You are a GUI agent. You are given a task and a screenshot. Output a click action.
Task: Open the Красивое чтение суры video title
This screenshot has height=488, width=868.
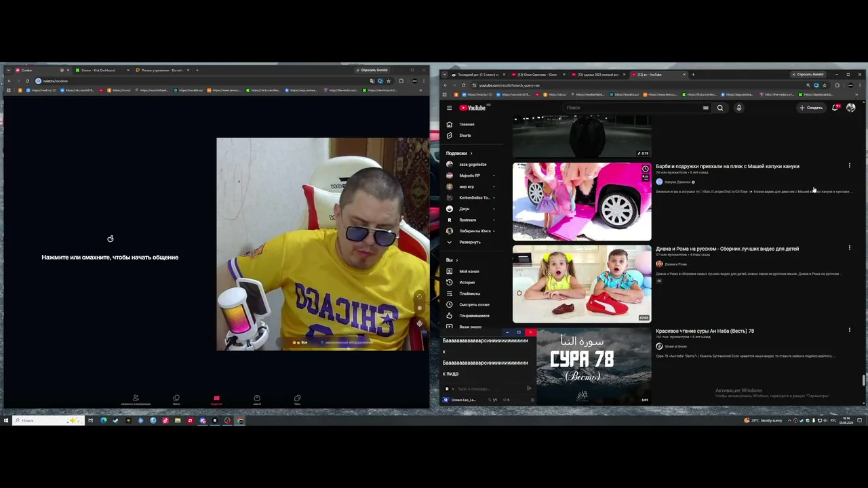tap(705, 331)
